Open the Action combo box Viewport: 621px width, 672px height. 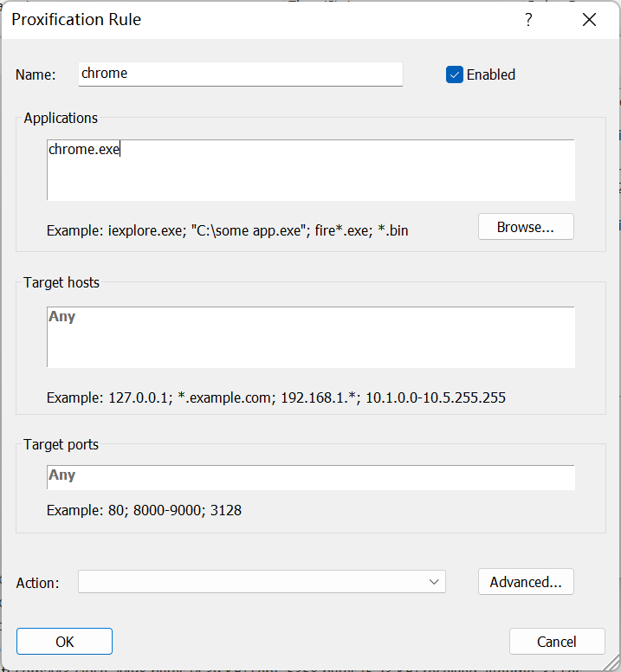click(x=262, y=582)
